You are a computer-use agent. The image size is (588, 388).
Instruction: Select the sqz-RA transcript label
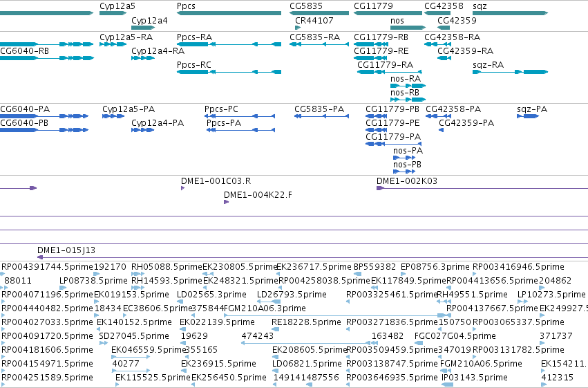tap(488, 64)
